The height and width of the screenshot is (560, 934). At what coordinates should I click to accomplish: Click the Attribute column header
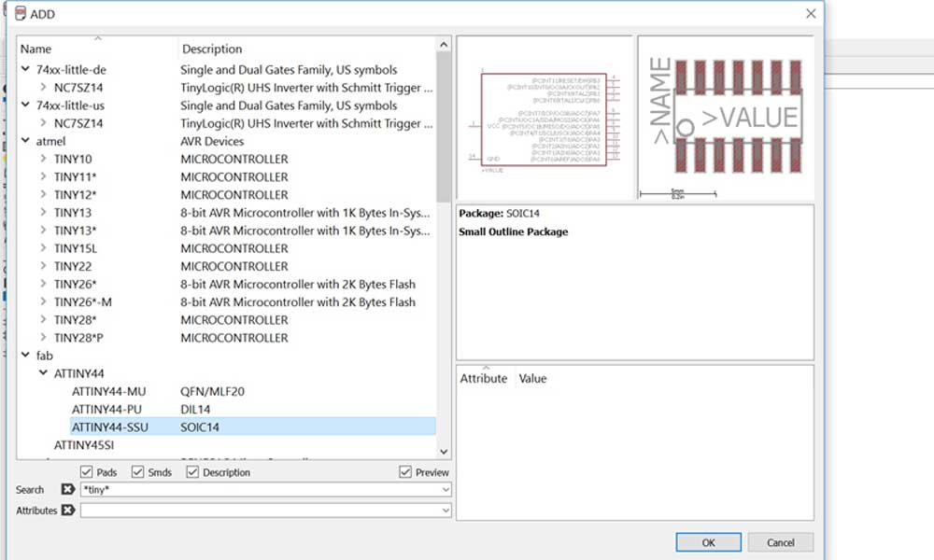click(484, 379)
